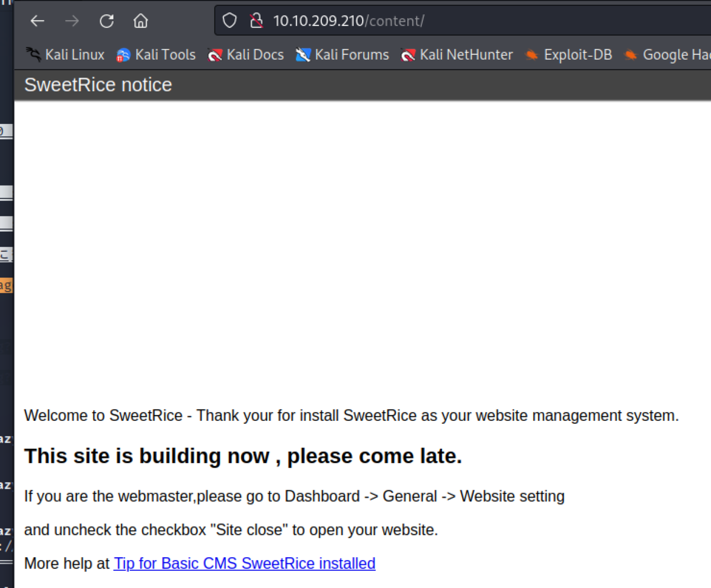
Task: Open the browser home page
Action: click(x=140, y=21)
